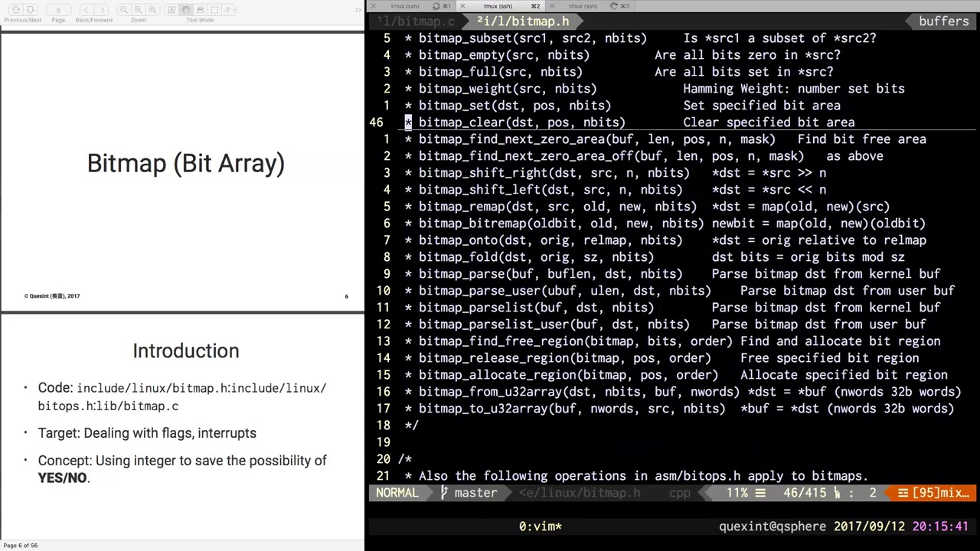
Task: Click the bitmap_to_u32array line
Action: coord(680,409)
